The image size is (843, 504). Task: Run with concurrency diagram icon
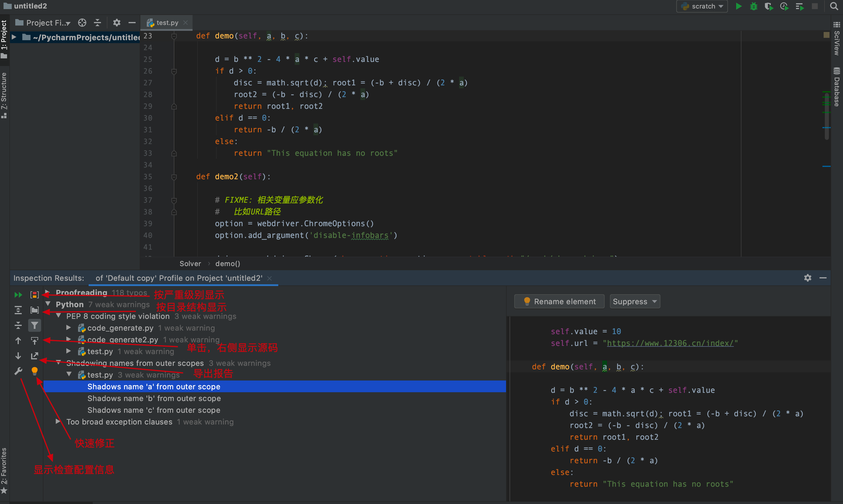[x=800, y=6]
